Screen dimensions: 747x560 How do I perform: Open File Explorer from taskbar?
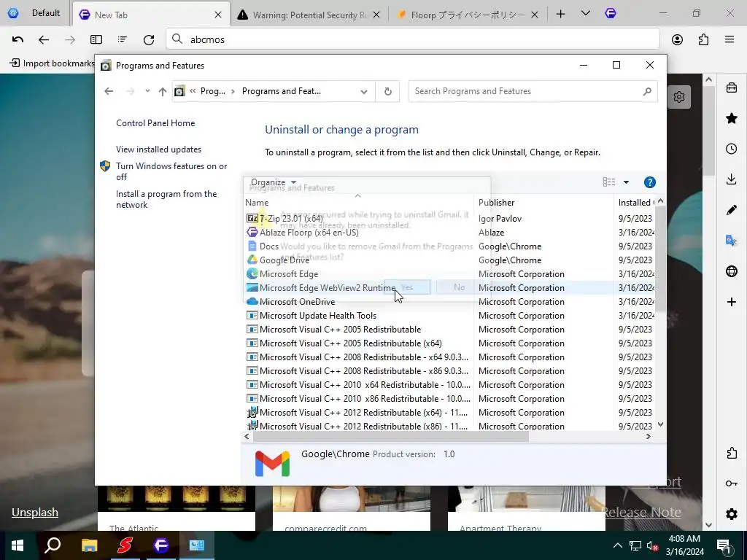point(89,545)
